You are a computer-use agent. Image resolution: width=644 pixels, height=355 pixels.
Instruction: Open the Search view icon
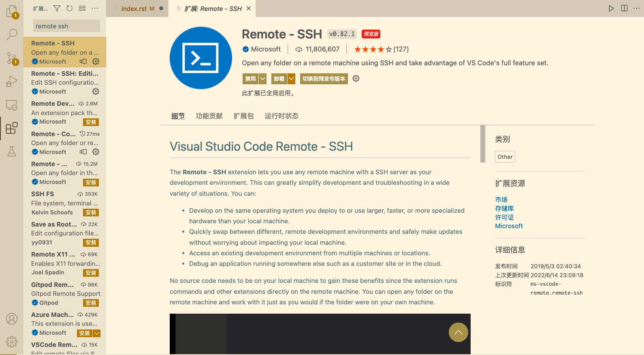[x=12, y=34]
